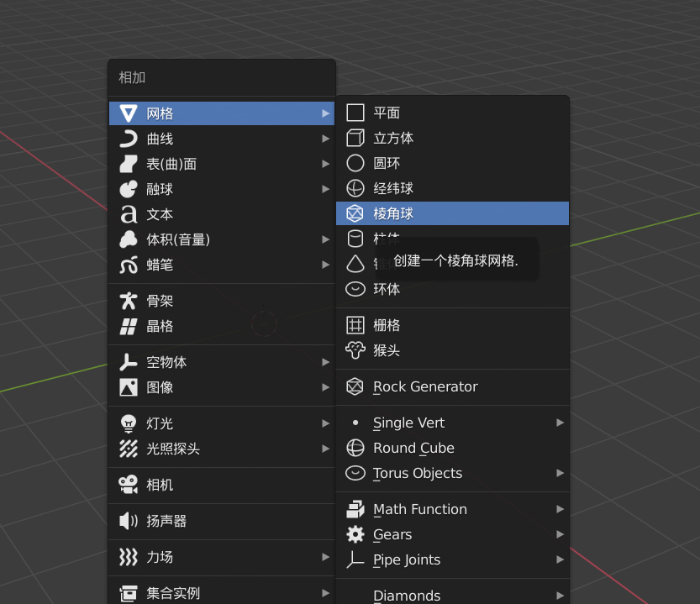Viewport: 700px width, 604px height.
Task: Open the 网格 mesh menu entry
Action: (222, 113)
